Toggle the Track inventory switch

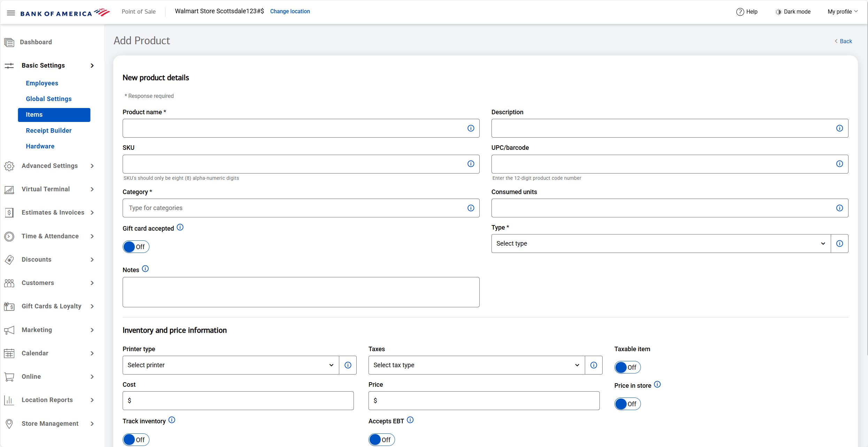tap(136, 440)
